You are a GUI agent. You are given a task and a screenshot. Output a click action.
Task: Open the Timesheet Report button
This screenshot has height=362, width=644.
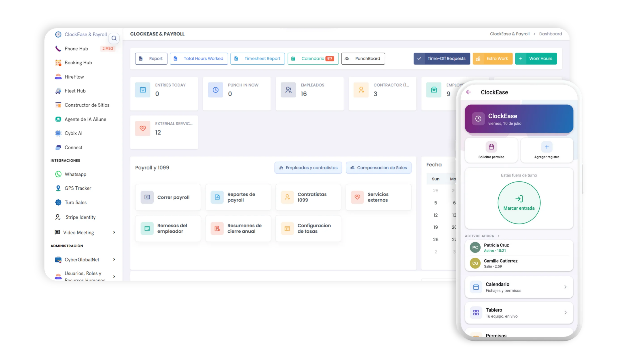(x=258, y=59)
